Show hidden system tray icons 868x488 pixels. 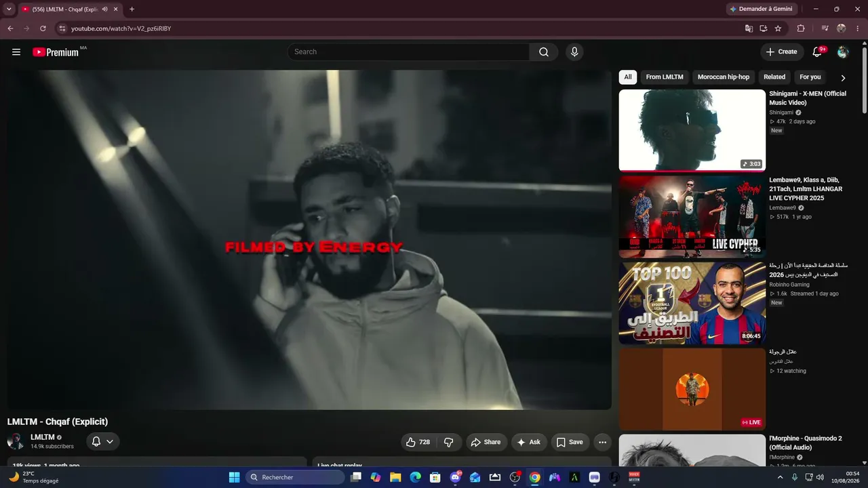coord(780,477)
